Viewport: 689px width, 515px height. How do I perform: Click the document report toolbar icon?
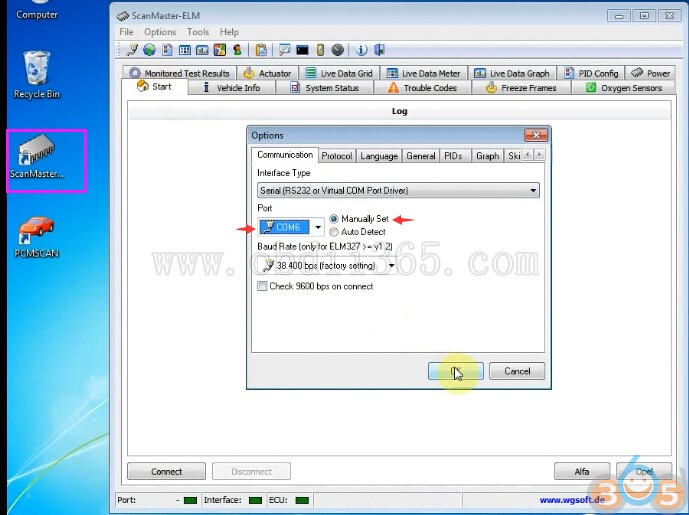[x=167, y=50]
